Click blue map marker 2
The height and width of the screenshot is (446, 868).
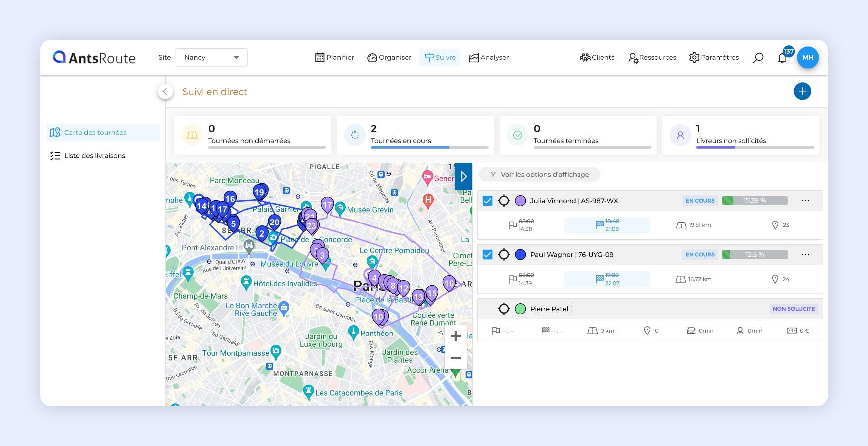pyautogui.click(x=262, y=234)
